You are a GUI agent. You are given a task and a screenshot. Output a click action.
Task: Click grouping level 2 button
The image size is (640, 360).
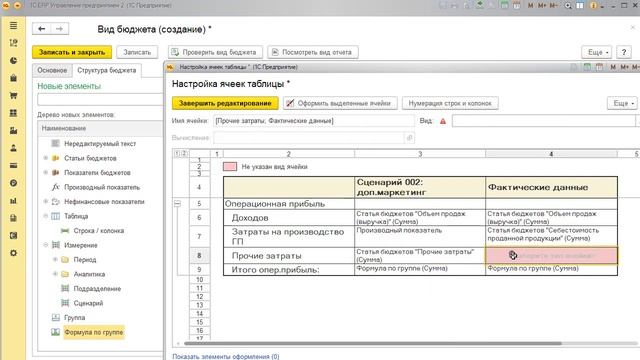pyautogui.click(x=184, y=153)
